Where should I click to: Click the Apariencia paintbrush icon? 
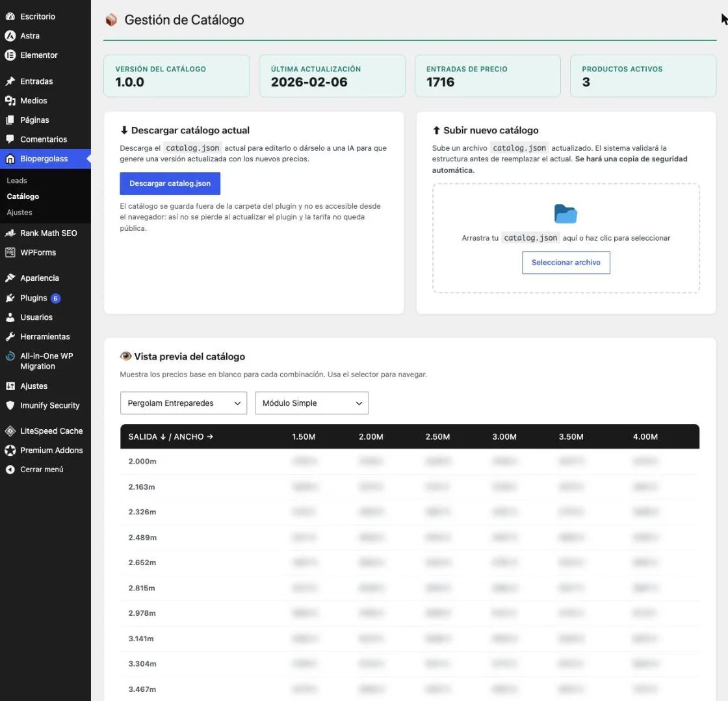pyautogui.click(x=10, y=278)
